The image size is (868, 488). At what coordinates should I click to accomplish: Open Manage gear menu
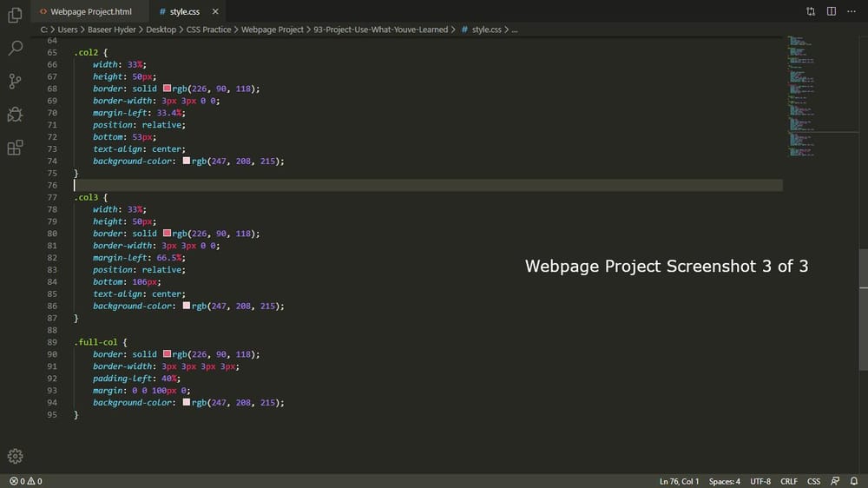point(15,456)
